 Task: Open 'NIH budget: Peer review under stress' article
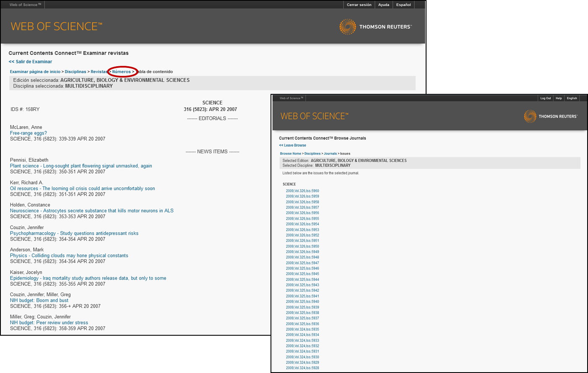(49, 323)
